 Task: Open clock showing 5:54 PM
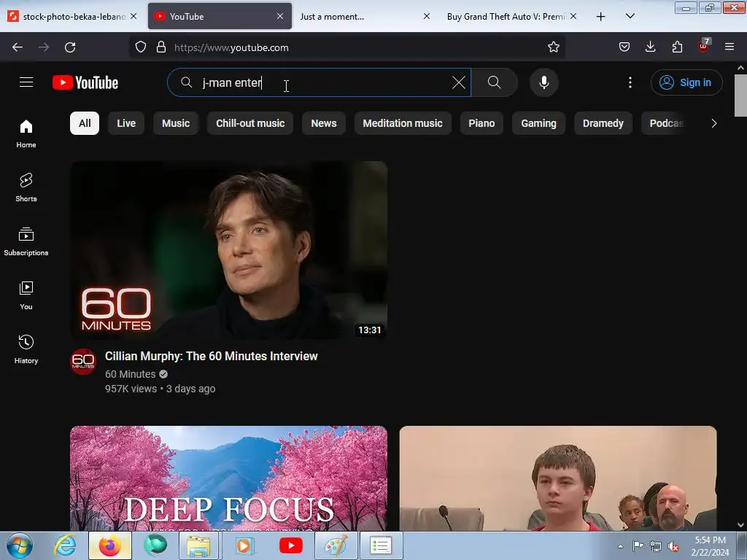(710, 546)
